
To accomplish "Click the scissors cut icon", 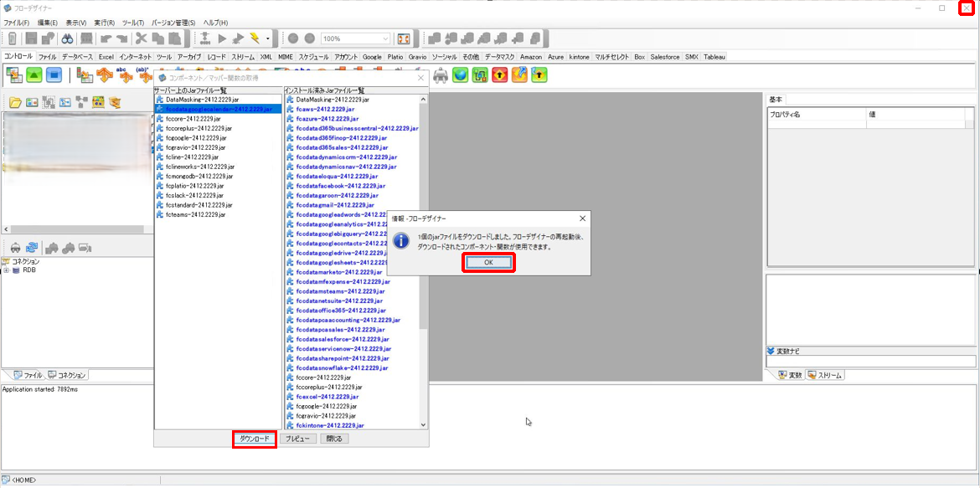I will (x=141, y=39).
